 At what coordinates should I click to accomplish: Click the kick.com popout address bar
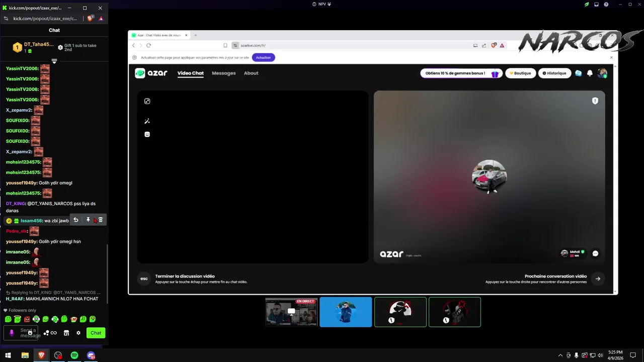point(45,19)
